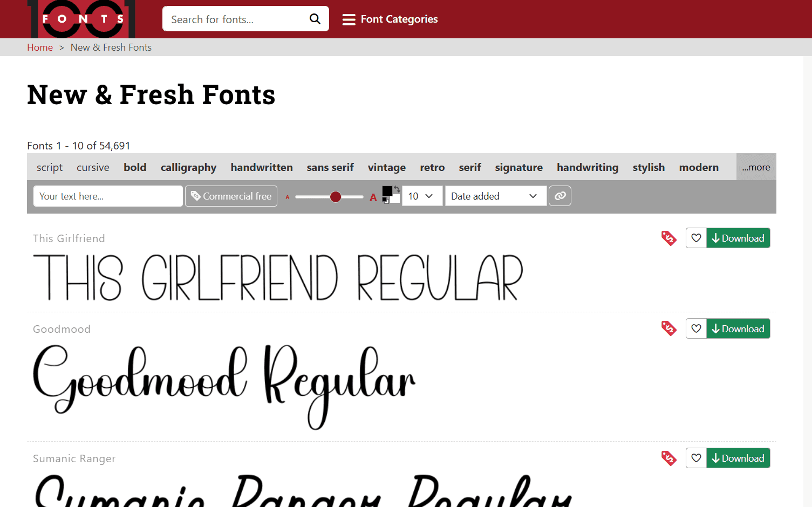
Task: Open the Date added sort dropdown
Action: click(496, 196)
